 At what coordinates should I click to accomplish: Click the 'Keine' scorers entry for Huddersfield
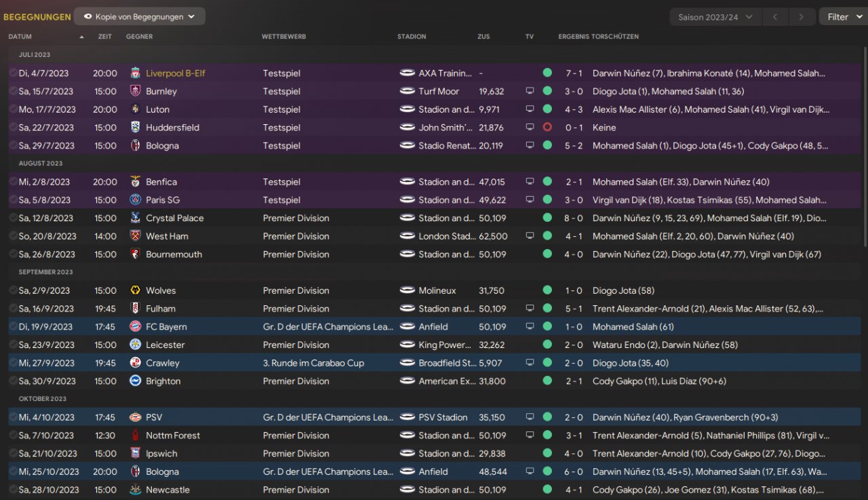tap(604, 128)
